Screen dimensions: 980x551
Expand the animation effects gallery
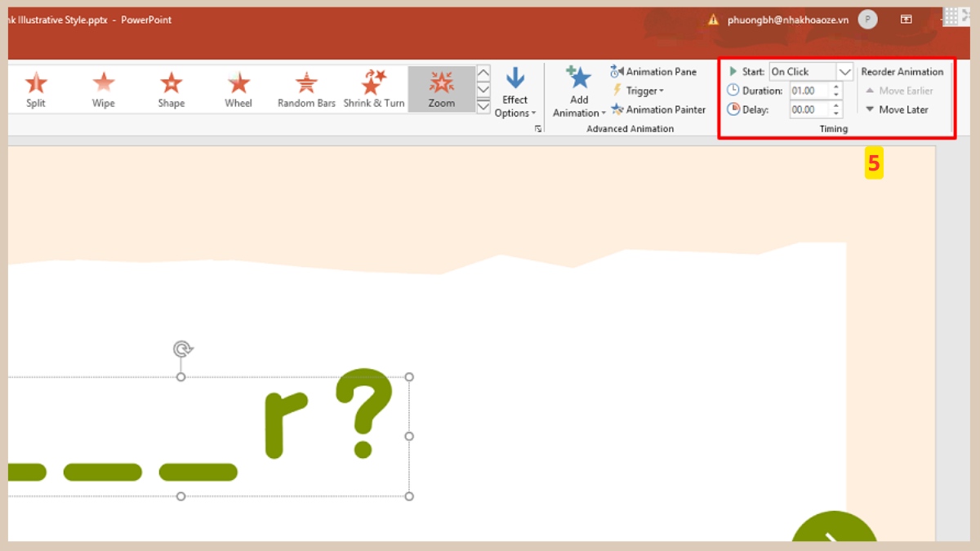(483, 106)
